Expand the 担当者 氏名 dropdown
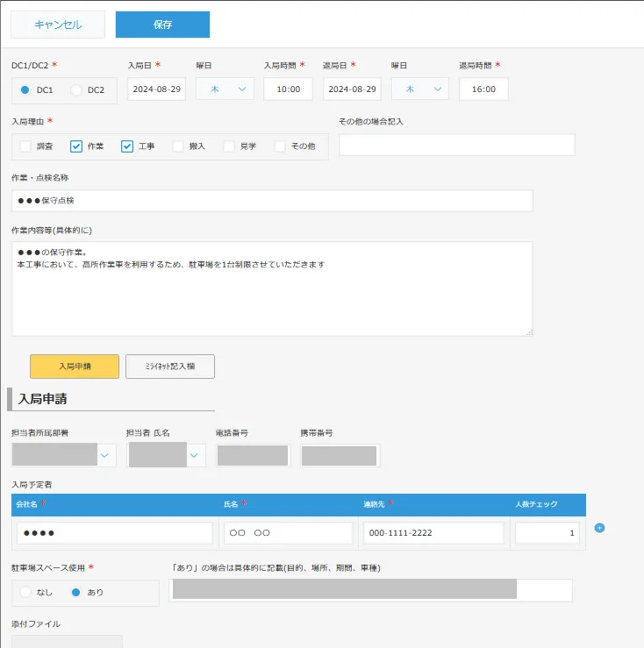Viewport: 644px width, 648px height. tap(196, 455)
